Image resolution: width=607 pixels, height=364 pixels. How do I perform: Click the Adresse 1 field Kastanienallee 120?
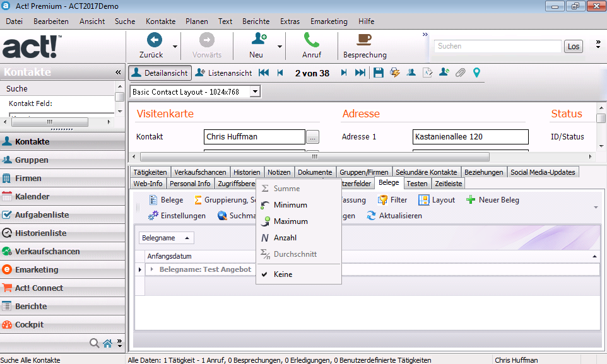pos(470,137)
